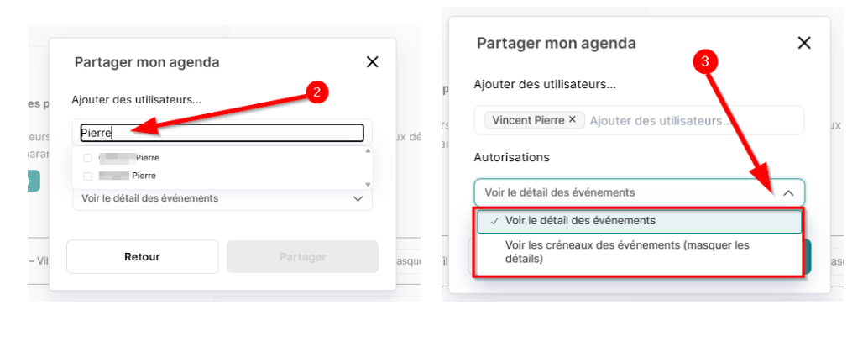Viewport: 868px width, 347px height.
Task: Click the user list scrollbar down arrow
Action: point(367,184)
